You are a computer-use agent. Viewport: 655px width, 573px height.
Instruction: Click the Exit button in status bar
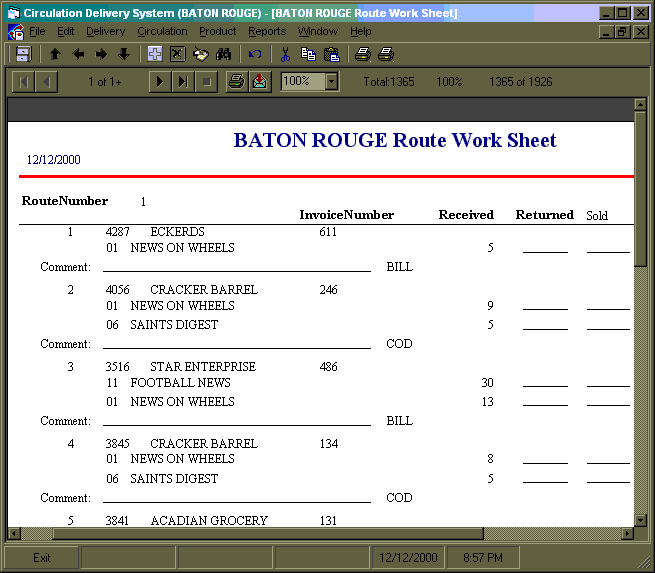pos(41,558)
